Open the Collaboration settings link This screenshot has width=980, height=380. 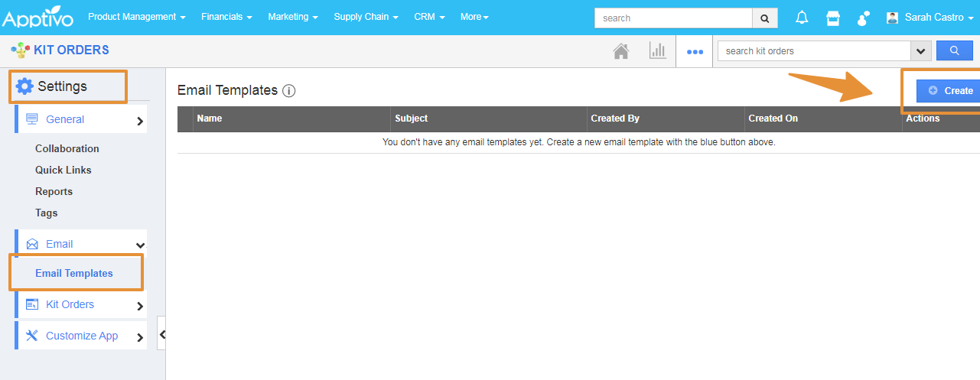pyautogui.click(x=67, y=148)
